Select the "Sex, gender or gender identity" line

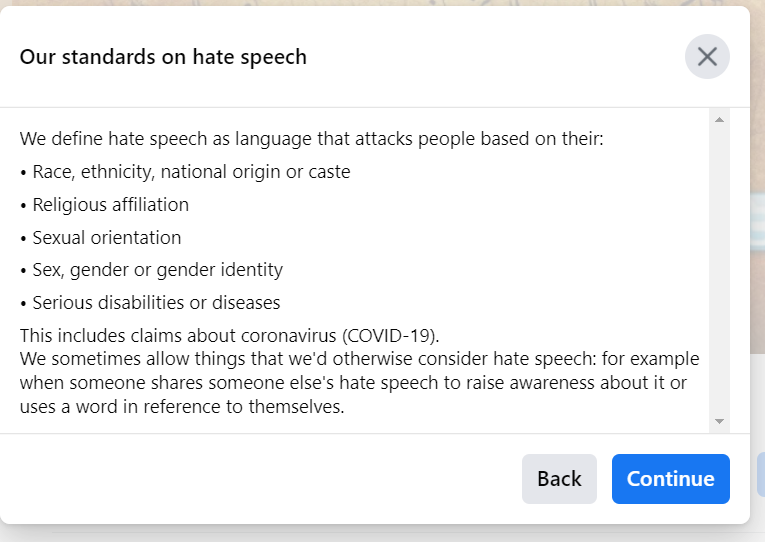[x=157, y=270]
